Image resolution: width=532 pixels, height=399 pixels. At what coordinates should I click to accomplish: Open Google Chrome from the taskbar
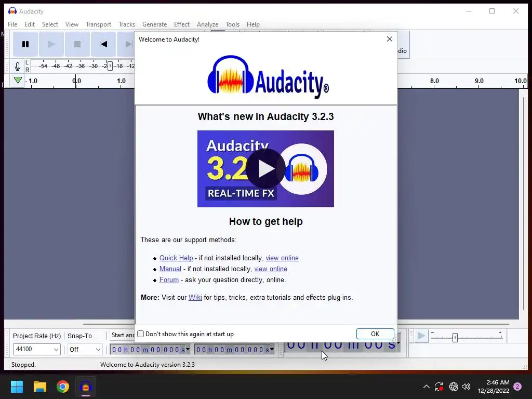point(63,387)
